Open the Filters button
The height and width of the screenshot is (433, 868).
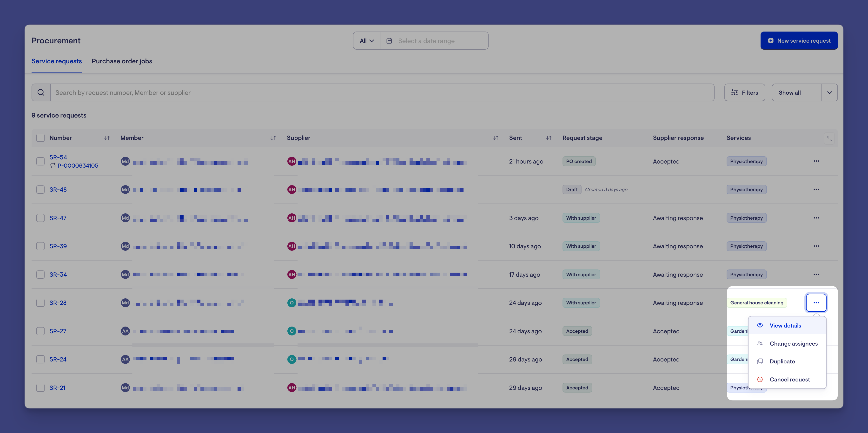click(745, 92)
